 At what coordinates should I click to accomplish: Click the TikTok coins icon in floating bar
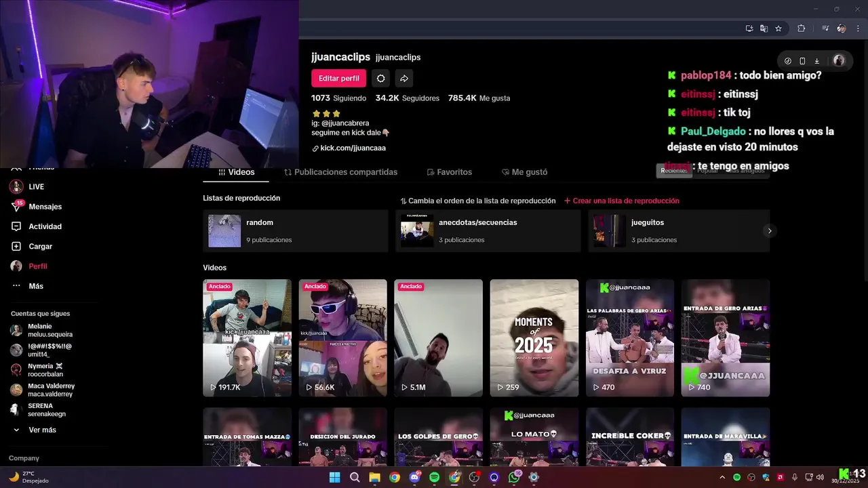point(788,61)
